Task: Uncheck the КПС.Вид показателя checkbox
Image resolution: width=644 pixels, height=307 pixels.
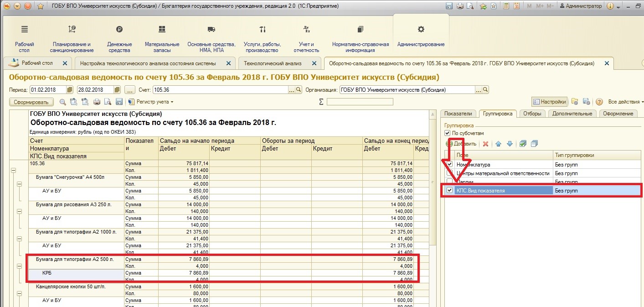Action: click(450, 191)
